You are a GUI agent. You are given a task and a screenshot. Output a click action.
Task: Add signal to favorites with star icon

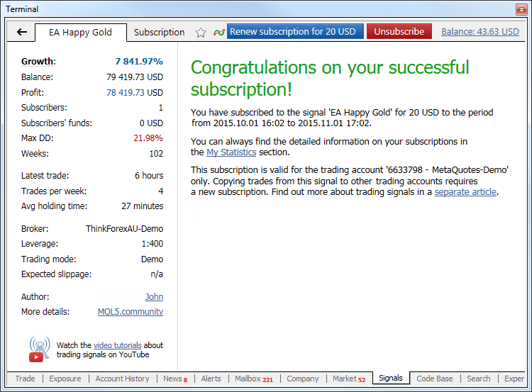(201, 33)
